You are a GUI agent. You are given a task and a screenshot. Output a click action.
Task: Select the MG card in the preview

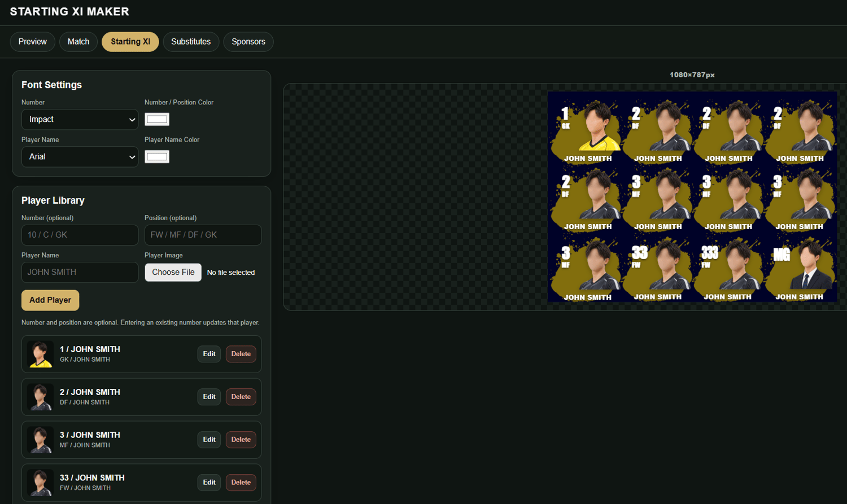point(799,269)
